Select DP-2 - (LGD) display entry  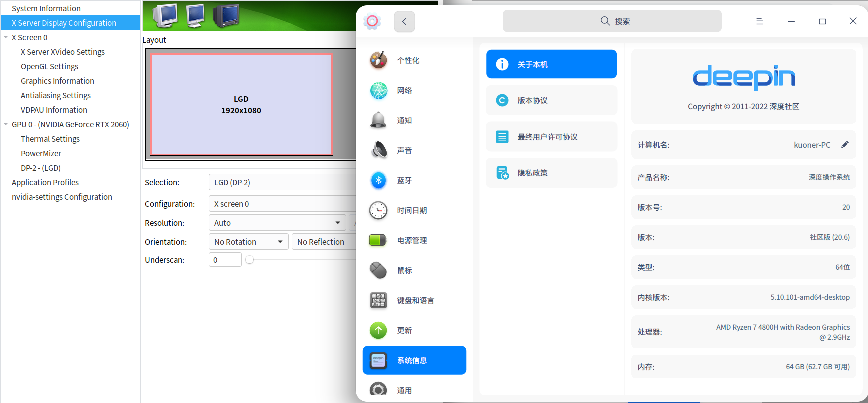[41, 168]
